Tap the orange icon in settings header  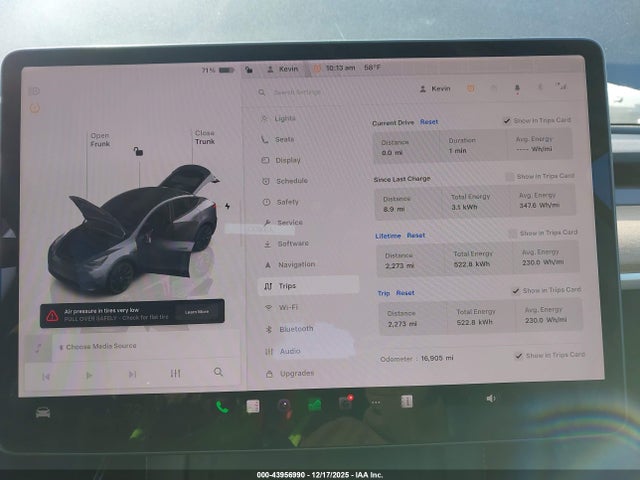[471, 88]
